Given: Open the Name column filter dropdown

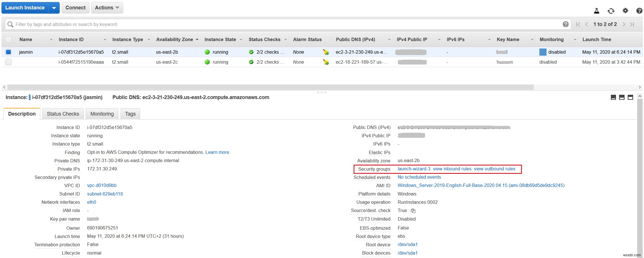Looking at the screenshot, I should pyautogui.click(x=51, y=40).
